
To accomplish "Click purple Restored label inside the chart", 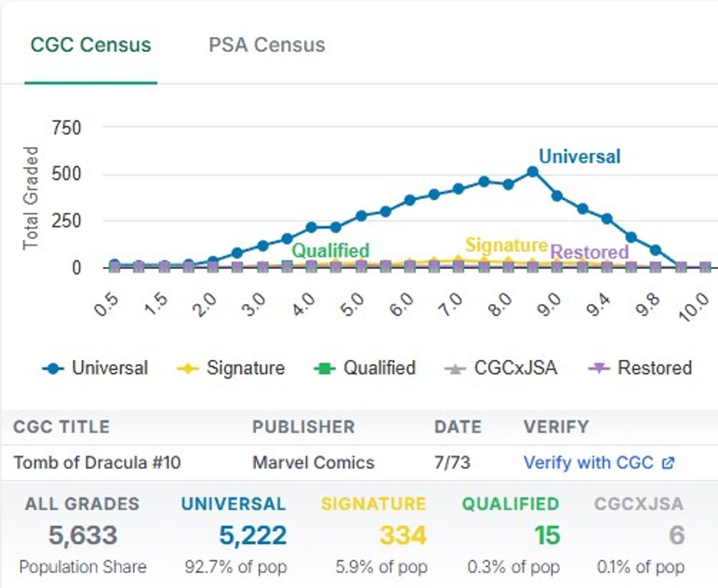I will [589, 252].
